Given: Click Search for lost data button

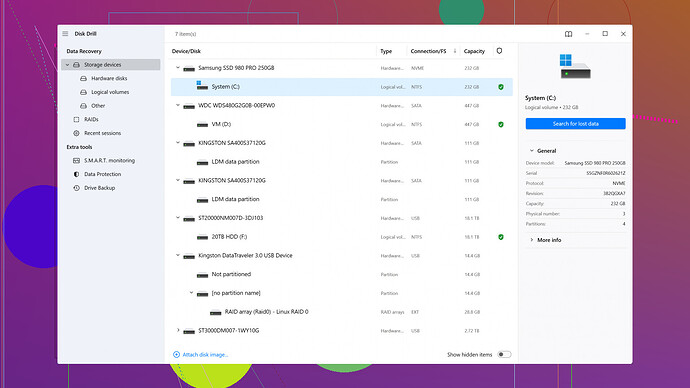Looking at the screenshot, I should pyautogui.click(x=575, y=124).
